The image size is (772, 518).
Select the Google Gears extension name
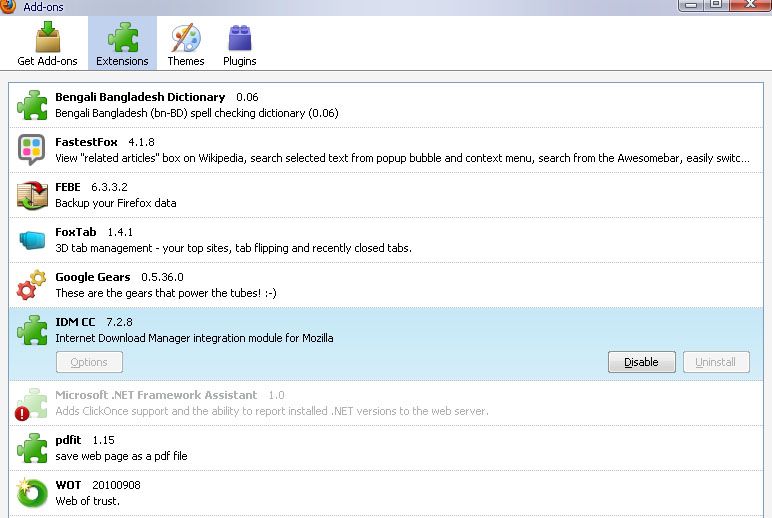click(x=93, y=277)
